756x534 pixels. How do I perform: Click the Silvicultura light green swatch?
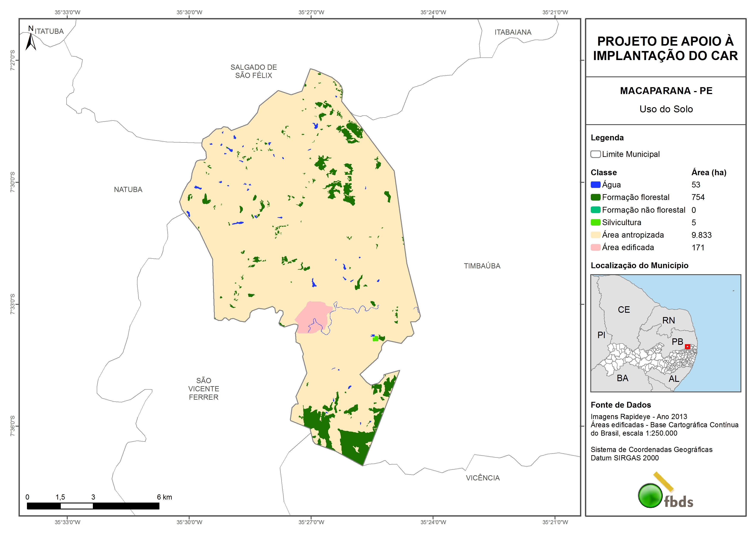(595, 222)
